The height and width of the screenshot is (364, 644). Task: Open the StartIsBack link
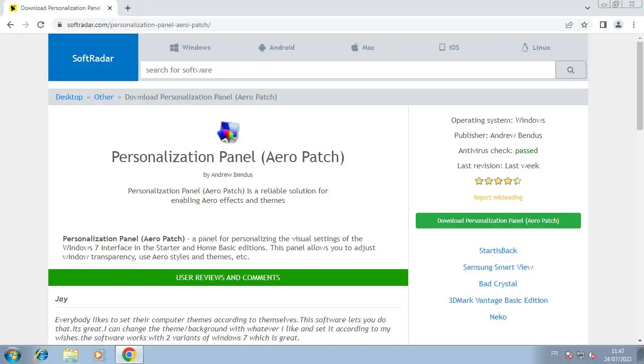498,250
